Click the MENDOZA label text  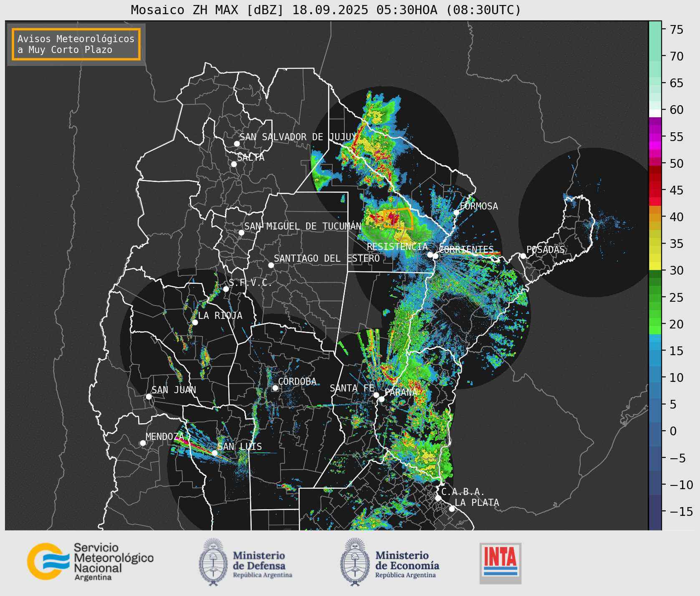(x=165, y=437)
